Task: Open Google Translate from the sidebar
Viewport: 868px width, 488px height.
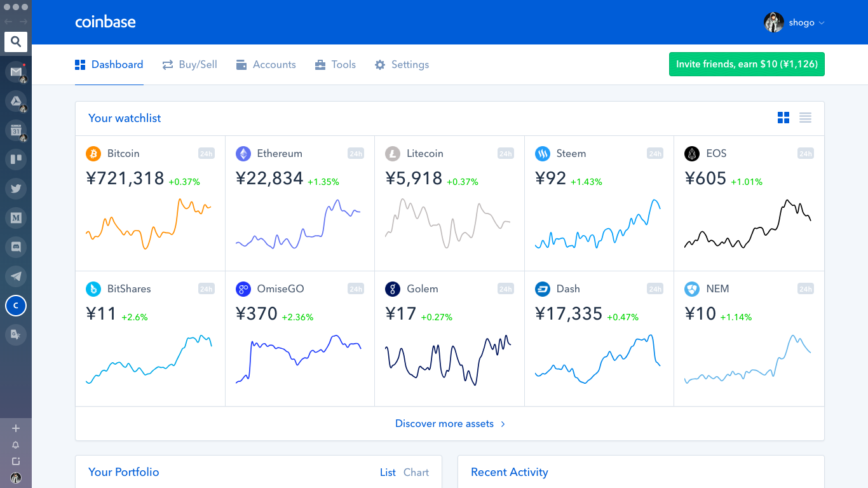Action: point(16,334)
